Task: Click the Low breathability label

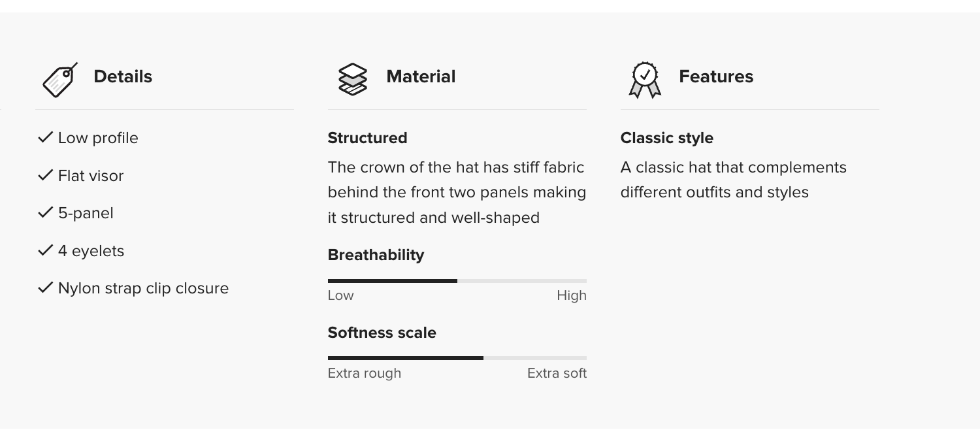Action: click(x=340, y=295)
